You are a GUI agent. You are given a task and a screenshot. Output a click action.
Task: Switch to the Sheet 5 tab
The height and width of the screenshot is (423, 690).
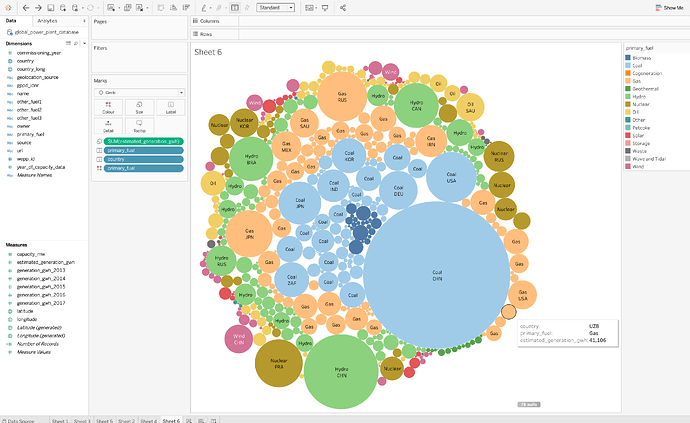pyautogui.click(x=104, y=421)
